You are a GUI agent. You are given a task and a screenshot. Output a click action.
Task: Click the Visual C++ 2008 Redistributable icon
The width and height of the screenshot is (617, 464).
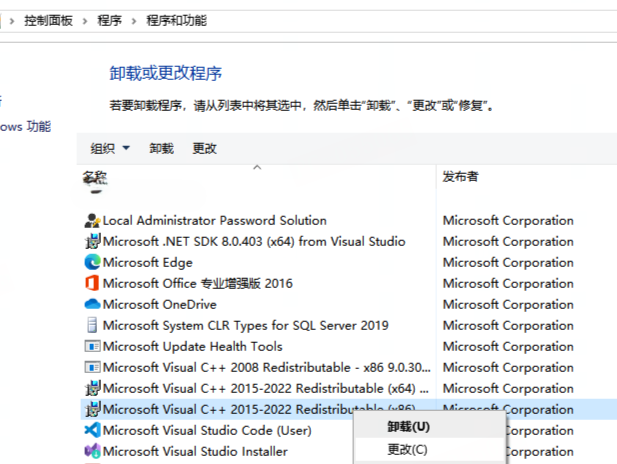tap(92, 367)
